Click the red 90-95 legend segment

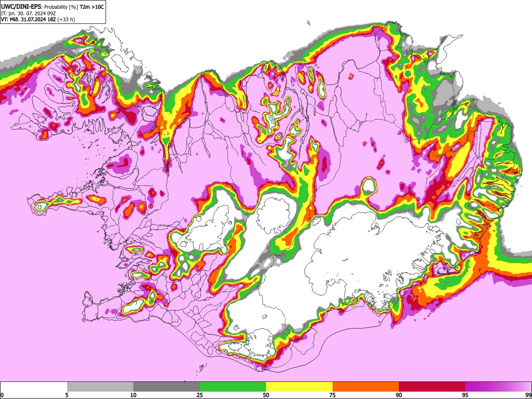pos(432,387)
